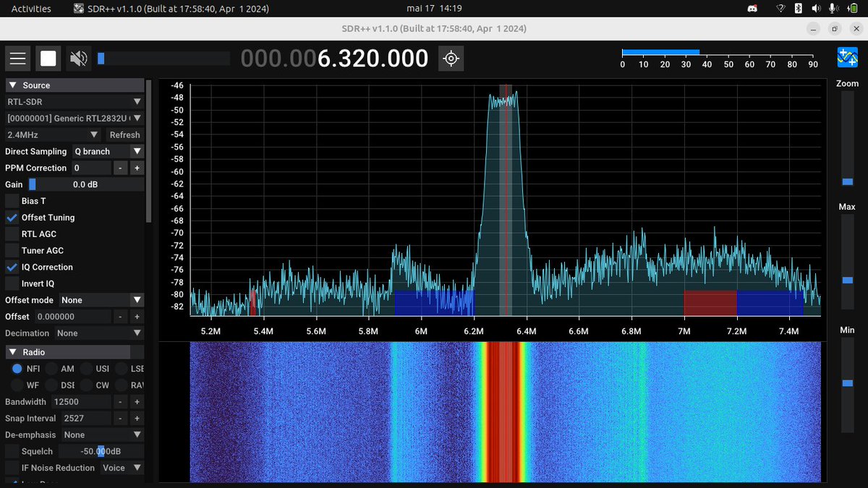
Task: Decrease Offset with minus button
Action: pyautogui.click(x=121, y=317)
